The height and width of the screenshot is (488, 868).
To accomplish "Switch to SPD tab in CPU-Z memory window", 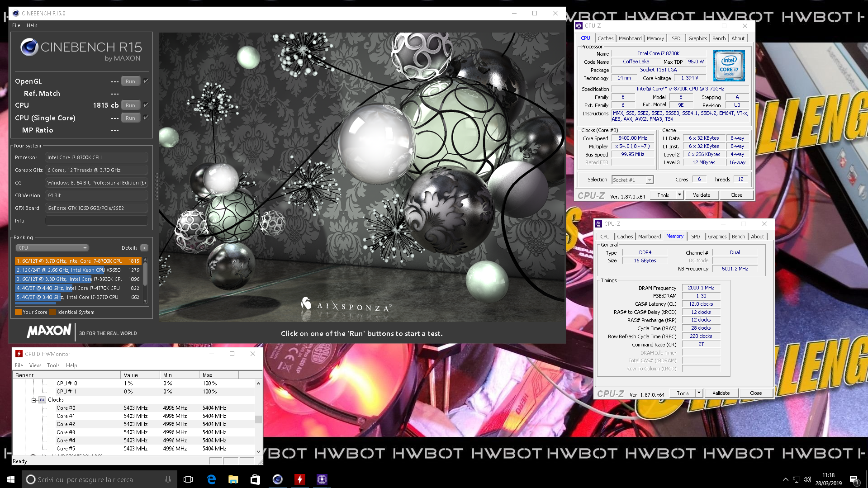I will (x=695, y=237).
